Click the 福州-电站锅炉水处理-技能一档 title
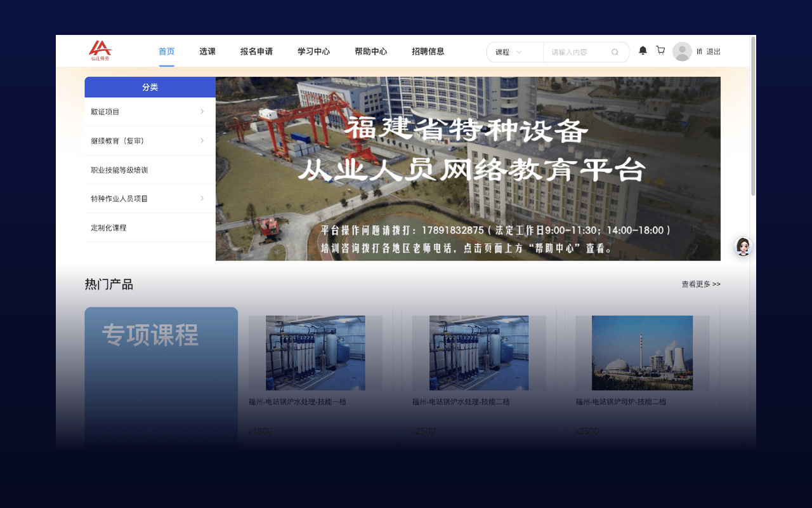Viewport: 812px width, 508px height. click(298, 402)
